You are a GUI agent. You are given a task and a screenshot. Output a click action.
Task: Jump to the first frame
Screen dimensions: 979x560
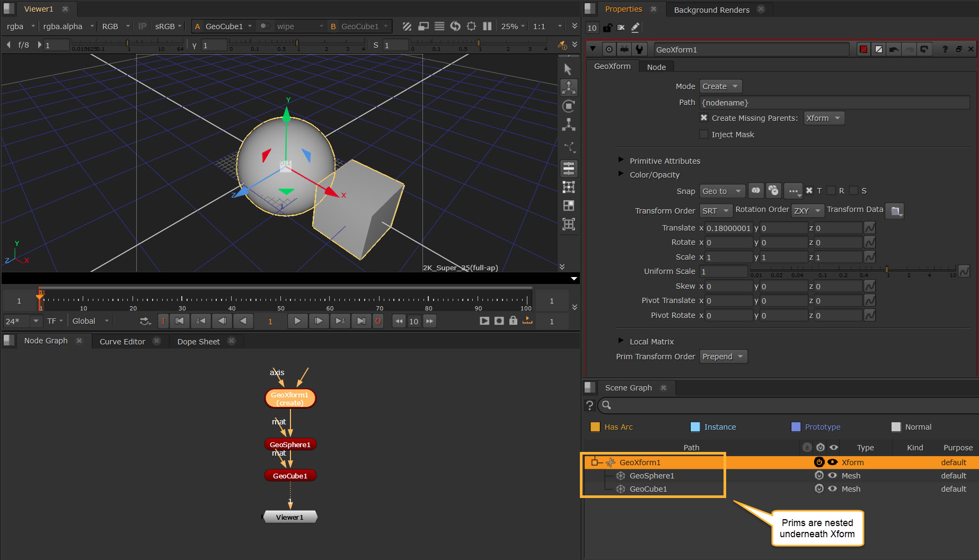pyautogui.click(x=180, y=321)
